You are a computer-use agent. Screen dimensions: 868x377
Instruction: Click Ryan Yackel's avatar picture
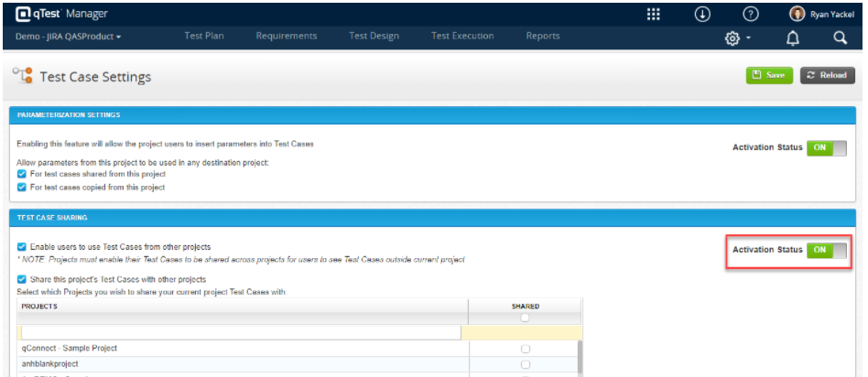(x=797, y=15)
